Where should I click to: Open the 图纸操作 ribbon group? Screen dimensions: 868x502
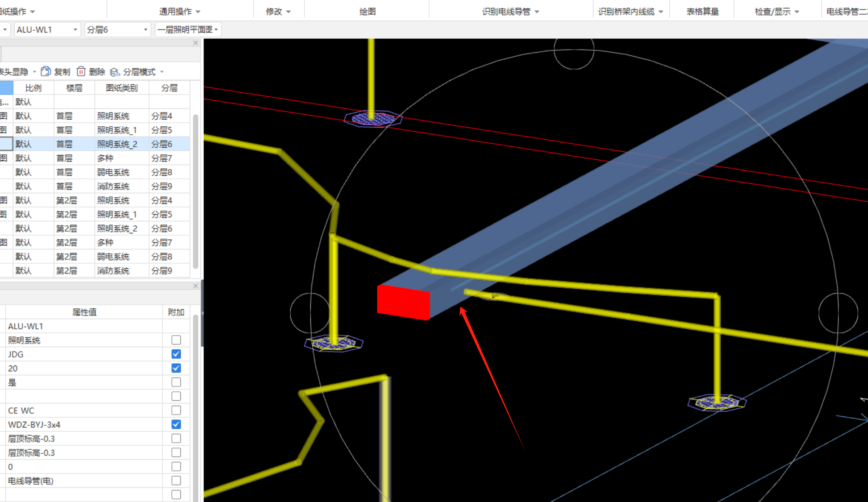(x=17, y=11)
